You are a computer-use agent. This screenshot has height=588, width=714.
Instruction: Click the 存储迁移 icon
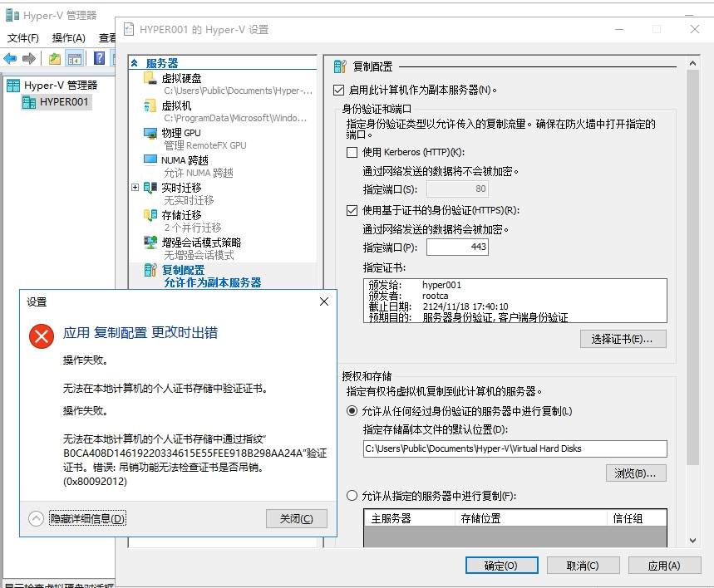click(x=150, y=215)
